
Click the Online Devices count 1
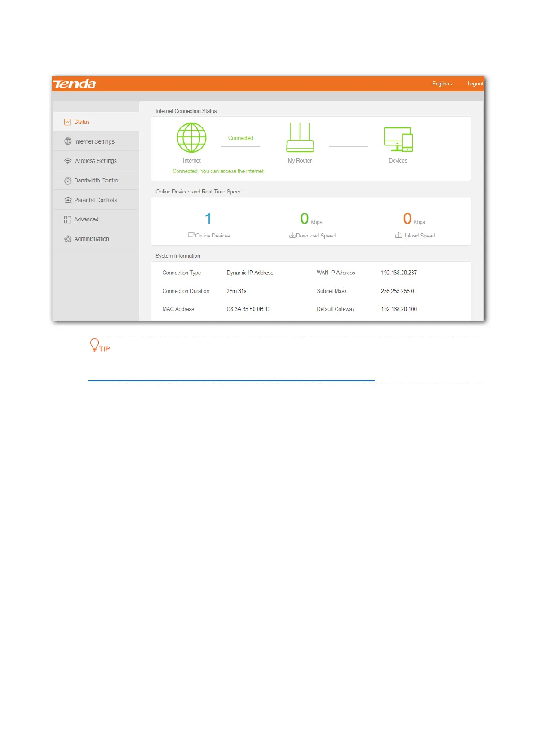[x=208, y=219]
